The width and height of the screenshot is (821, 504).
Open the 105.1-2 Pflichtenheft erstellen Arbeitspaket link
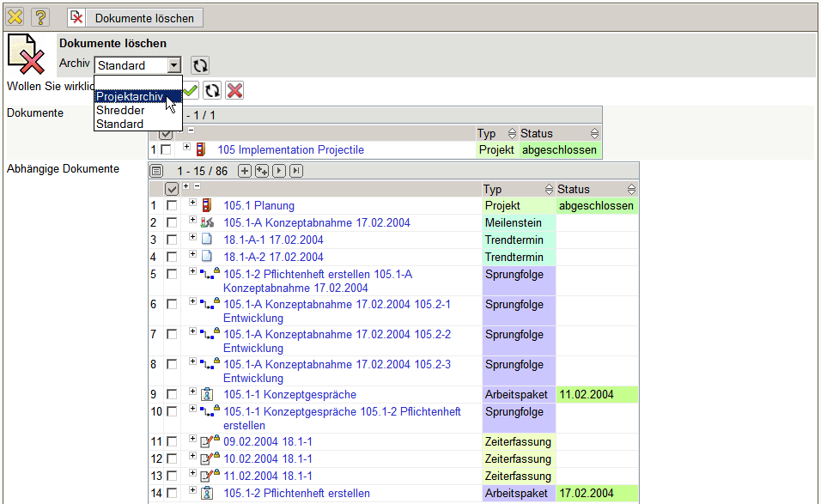coord(296,493)
